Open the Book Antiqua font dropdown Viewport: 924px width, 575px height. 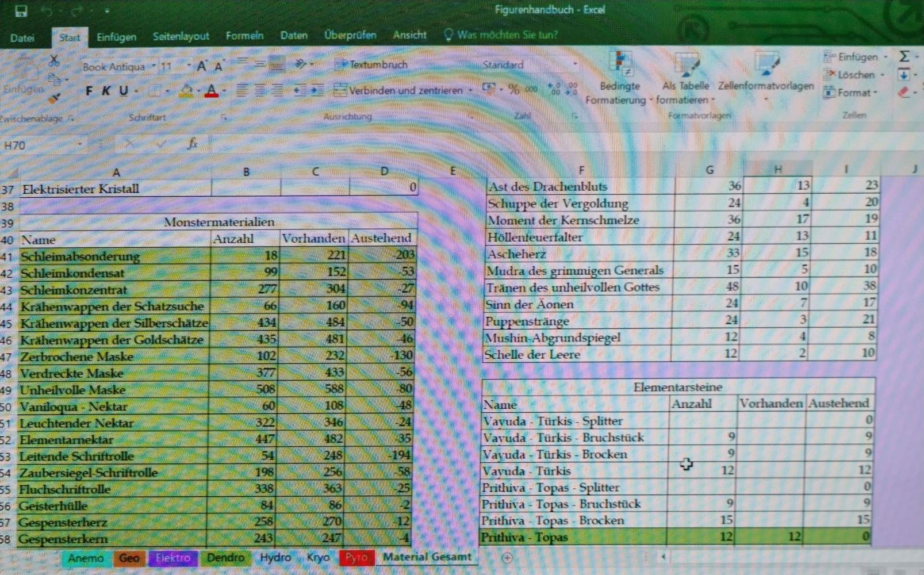pyautogui.click(x=154, y=66)
